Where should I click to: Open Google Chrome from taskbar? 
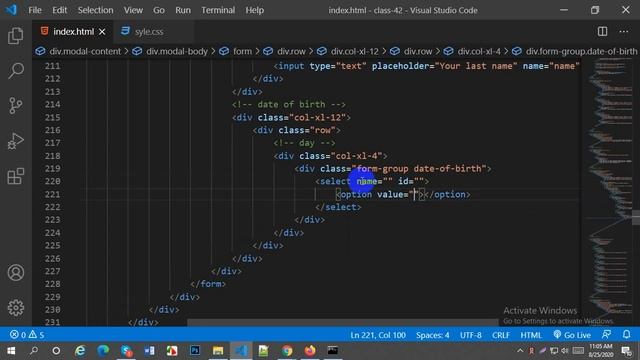287,351
